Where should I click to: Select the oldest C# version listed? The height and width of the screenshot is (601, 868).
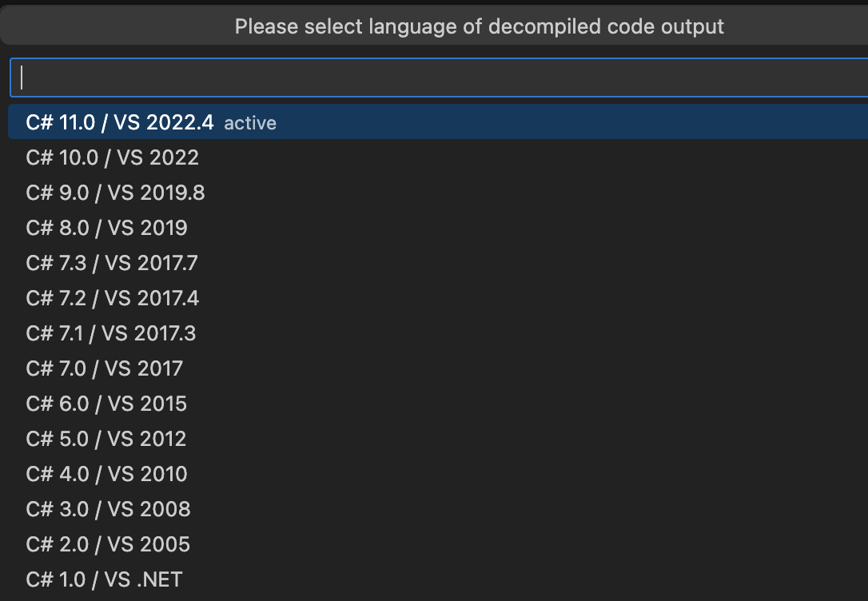[103, 579]
